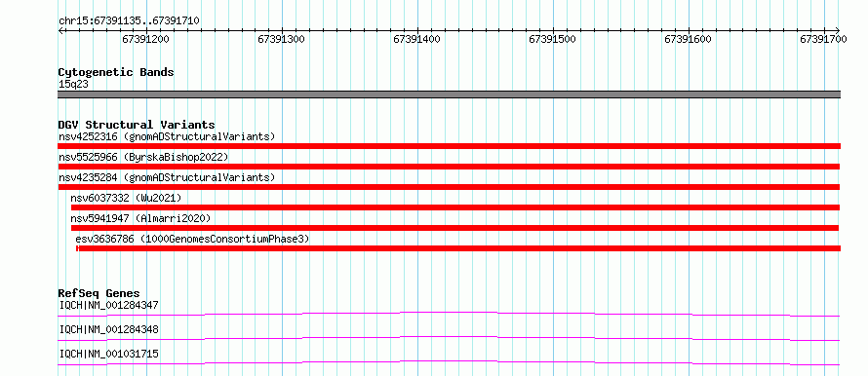Click the red bar under nsv6037332
This screenshot has height=376, width=868.
pos(455,207)
